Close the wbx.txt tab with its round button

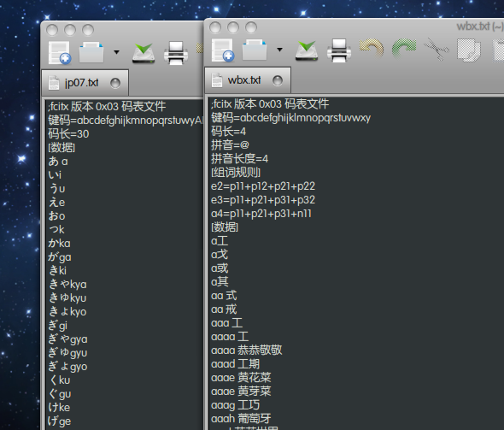pos(278,80)
